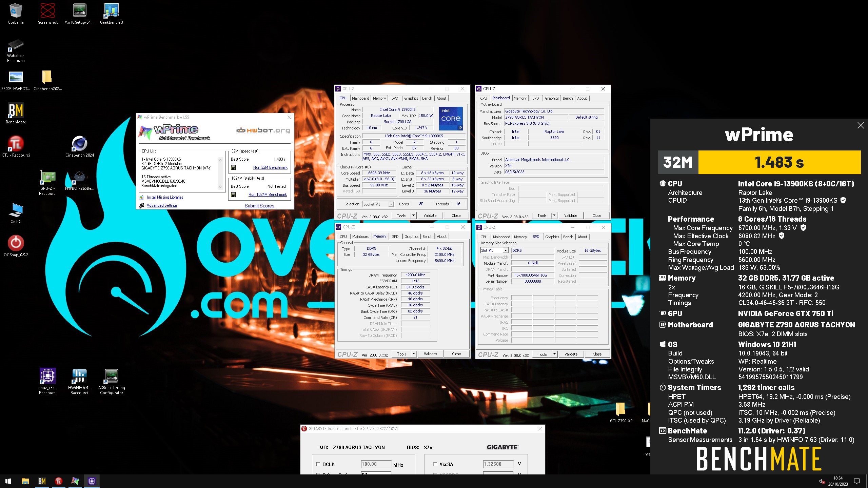Viewport: 868px width, 488px height.
Task: Click the wPrime CPU List scrollbar down arrow
Action: coord(220,187)
